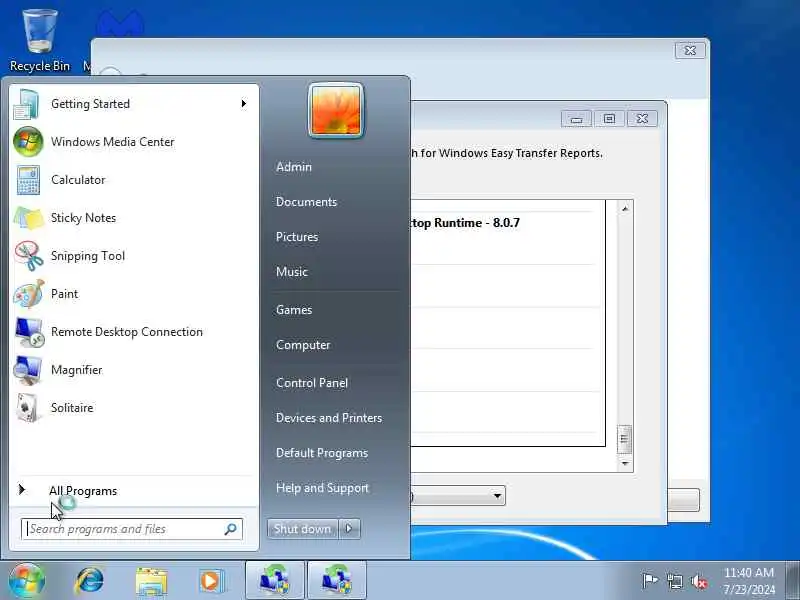
Task: Open Devices and Printers
Action: tap(329, 418)
